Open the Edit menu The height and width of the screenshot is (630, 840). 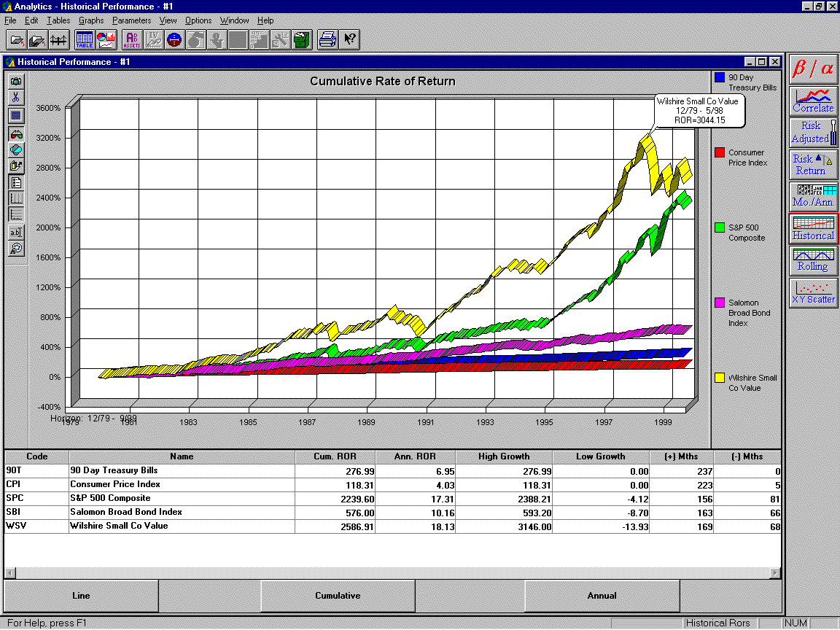pyautogui.click(x=31, y=20)
